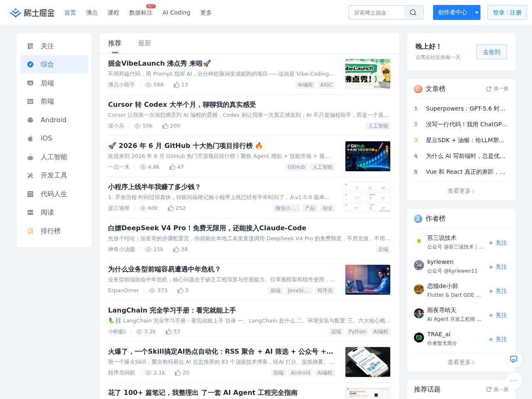This screenshot has height=399, width=532.
Task: Click the 稀土掘金 logo
Action: tap(32, 13)
